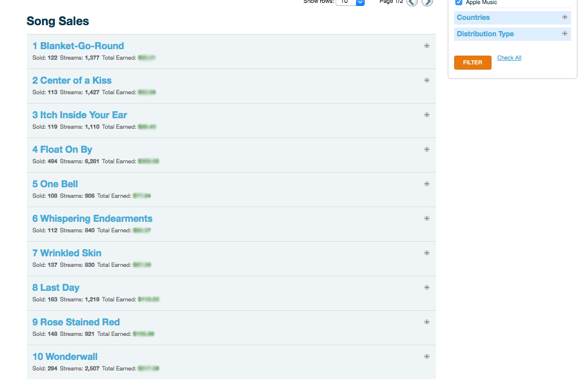
Task: Expand the Distribution Type filter section
Action: pyautogui.click(x=512, y=34)
